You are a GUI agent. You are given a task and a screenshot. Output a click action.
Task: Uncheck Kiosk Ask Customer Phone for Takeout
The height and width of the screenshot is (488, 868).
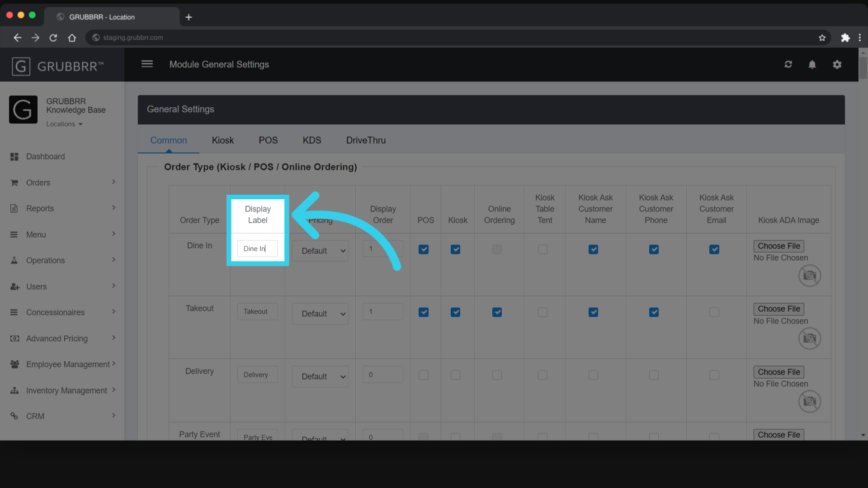[654, 312]
